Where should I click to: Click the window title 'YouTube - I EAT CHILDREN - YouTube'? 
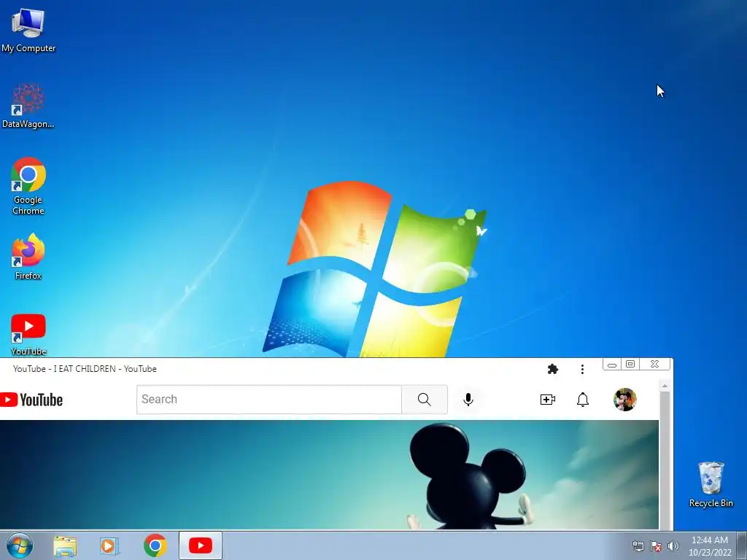(x=85, y=369)
